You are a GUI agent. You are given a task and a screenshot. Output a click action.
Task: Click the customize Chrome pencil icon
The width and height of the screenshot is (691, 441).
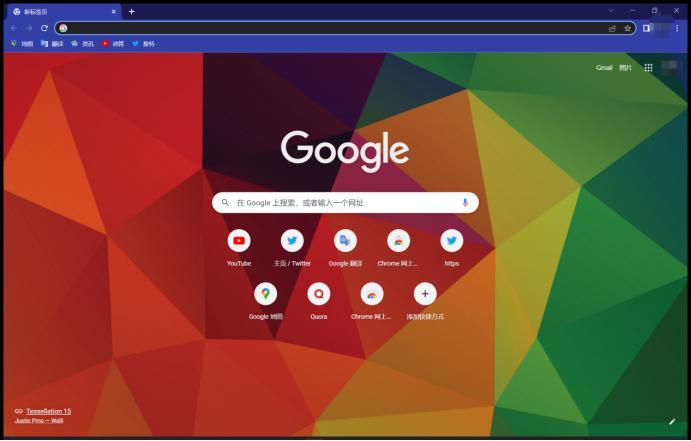coord(672,422)
